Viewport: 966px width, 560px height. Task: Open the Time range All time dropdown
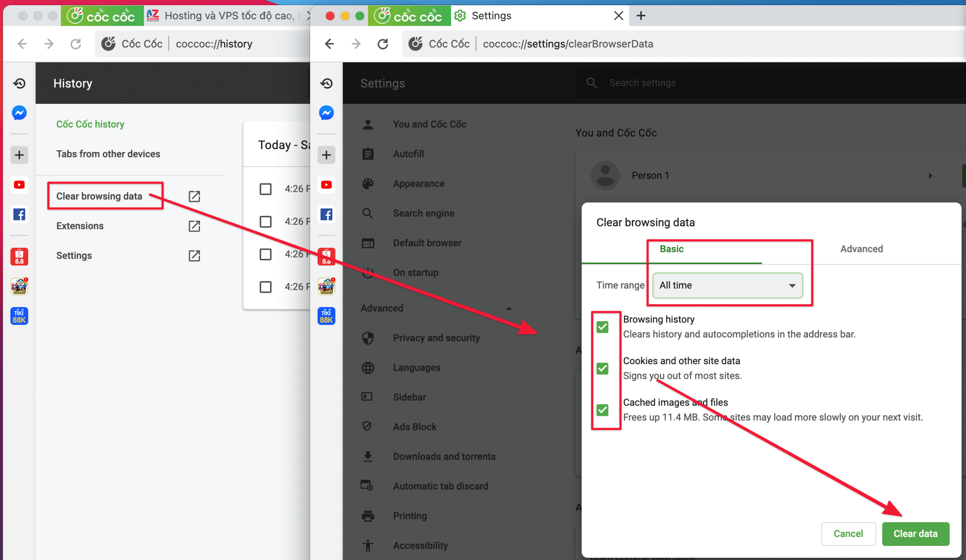coord(727,286)
